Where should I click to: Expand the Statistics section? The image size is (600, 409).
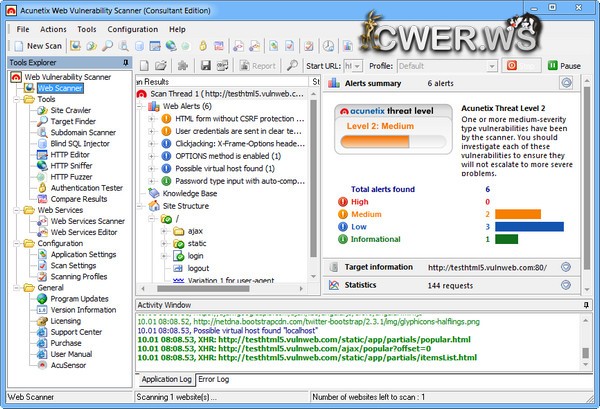coord(566,285)
